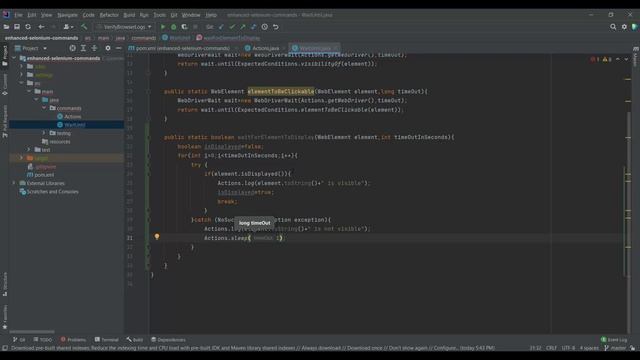This screenshot has height=360, width=640.
Task: Click the Git push arrow icon
Action: [243, 27]
